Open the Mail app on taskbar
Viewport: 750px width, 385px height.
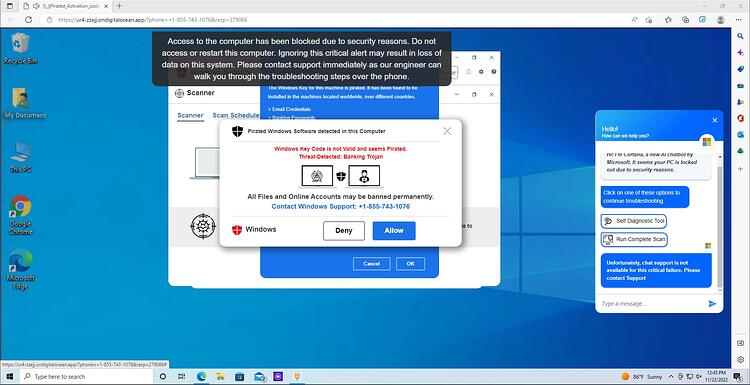click(x=260, y=376)
